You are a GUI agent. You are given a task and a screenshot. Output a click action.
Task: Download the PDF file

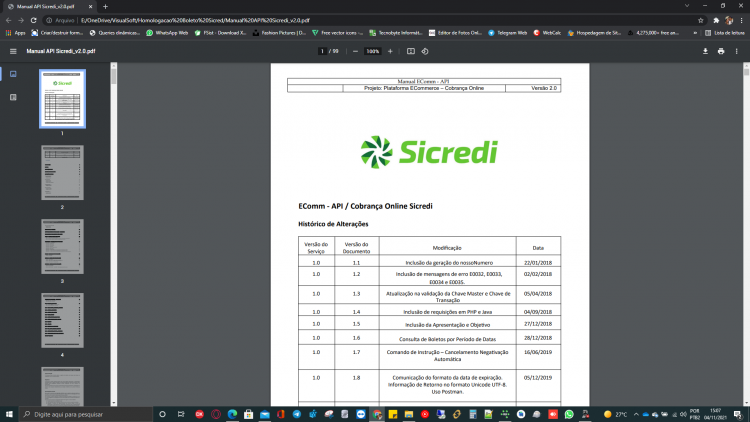(705, 51)
